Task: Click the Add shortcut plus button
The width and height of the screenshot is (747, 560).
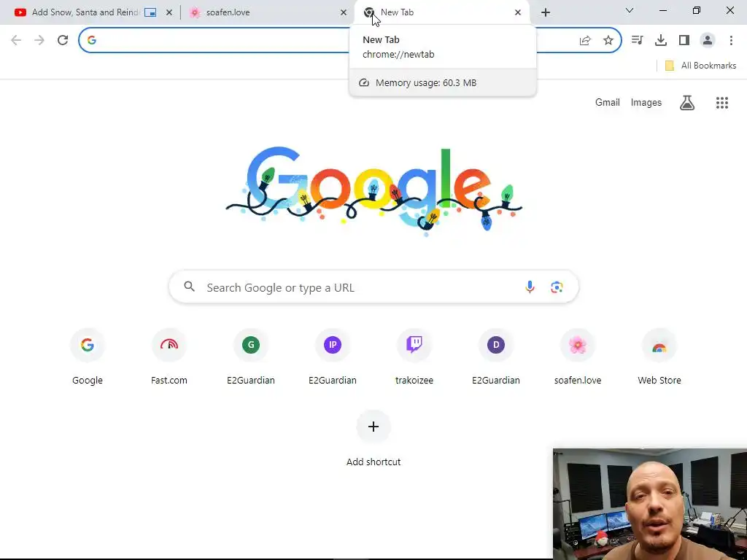Action: pos(373,427)
